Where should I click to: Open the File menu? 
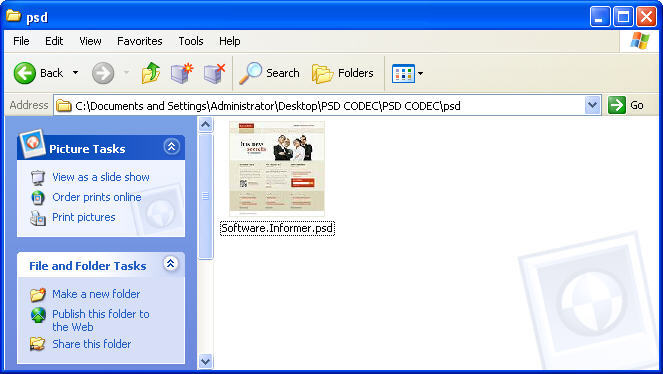(x=21, y=41)
